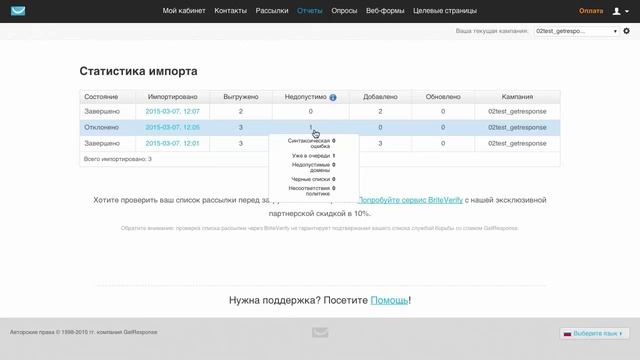Open the Целевые страницы menu
Image resolution: width=640 pixels, height=360 pixels.
click(x=445, y=11)
